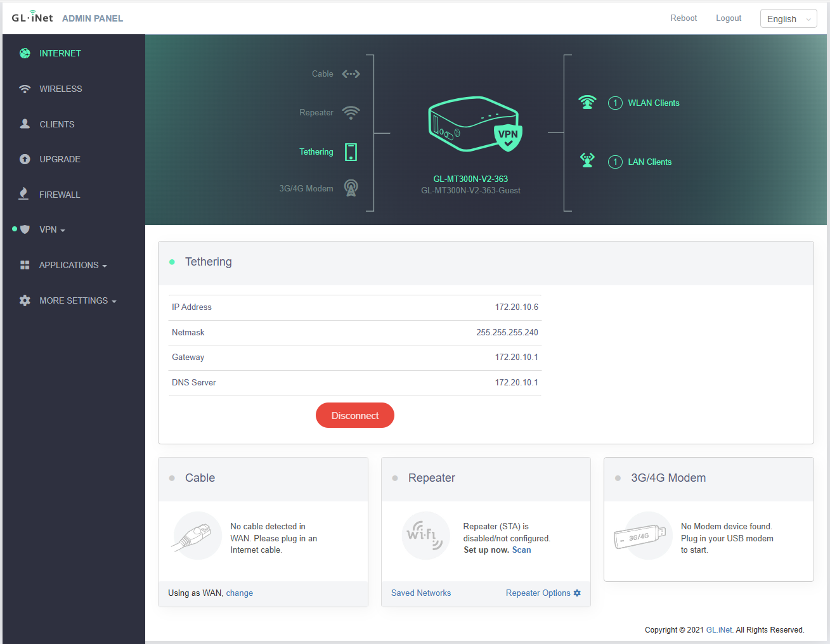Open the Saved Networks link
Screen dimensions: 830x644
(x=421, y=593)
